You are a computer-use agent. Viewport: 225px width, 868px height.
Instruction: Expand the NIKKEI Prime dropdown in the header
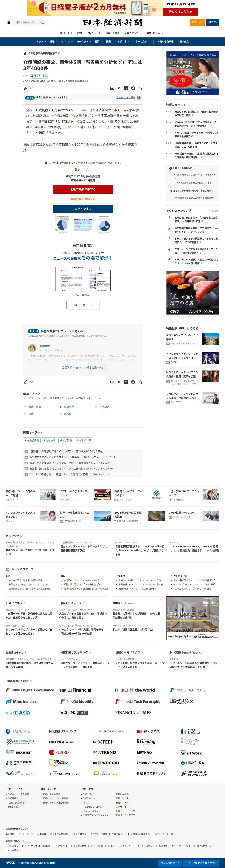[154, 33]
